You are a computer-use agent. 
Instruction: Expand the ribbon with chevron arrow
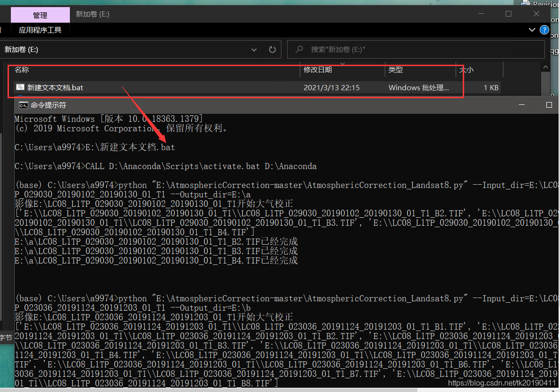tap(532, 30)
